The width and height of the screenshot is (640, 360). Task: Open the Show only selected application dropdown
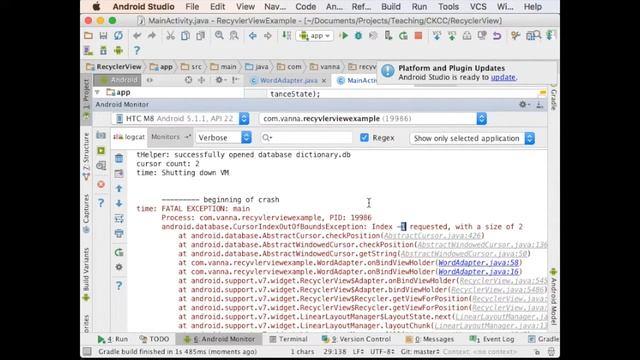point(472,138)
